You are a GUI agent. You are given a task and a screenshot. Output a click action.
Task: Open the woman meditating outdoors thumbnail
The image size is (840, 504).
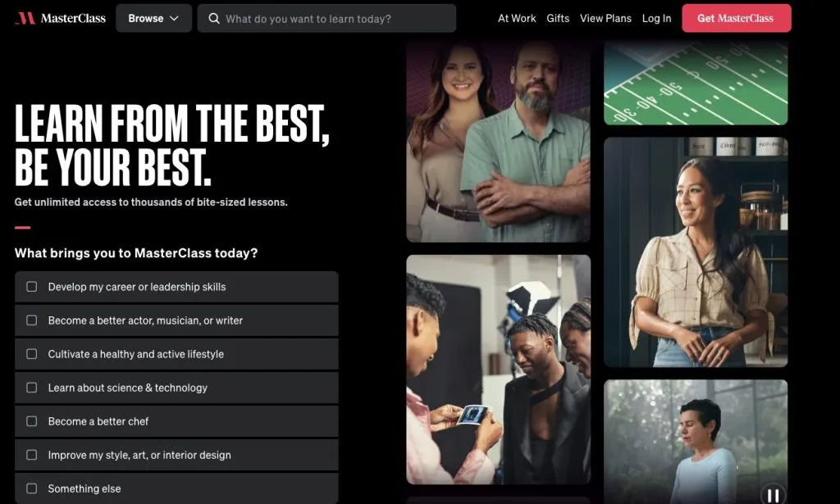pyautogui.click(x=696, y=442)
